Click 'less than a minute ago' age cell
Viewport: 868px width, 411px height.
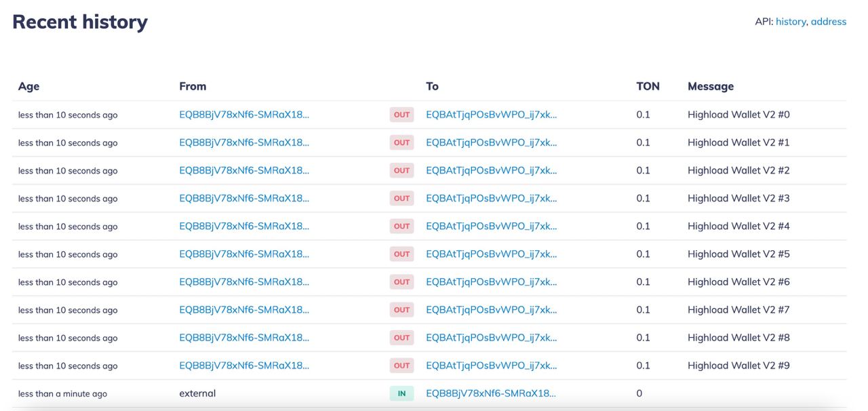coord(62,393)
